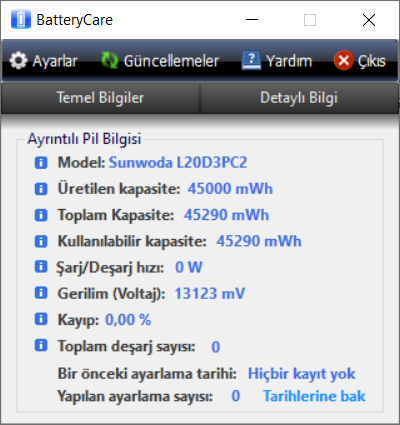Image resolution: width=400 pixels, height=425 pixels.
Task: Open the Yardım menu label
Action: [289, 61]
